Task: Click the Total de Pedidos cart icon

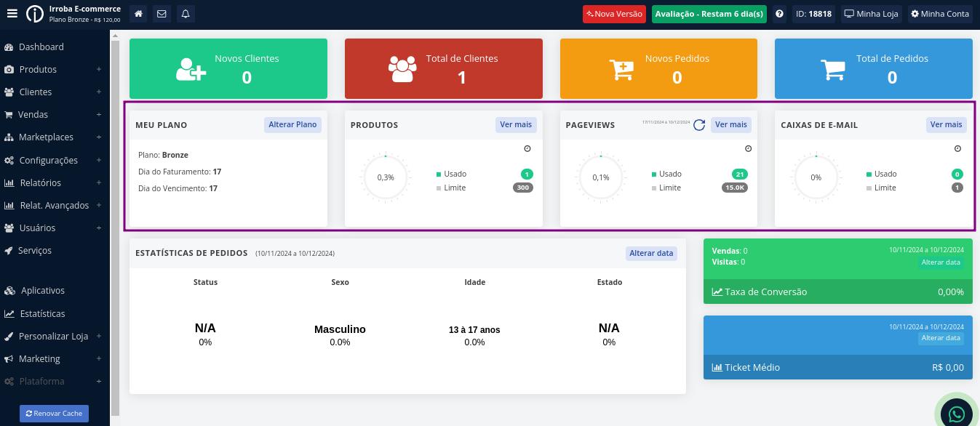Action: [833, 69]
